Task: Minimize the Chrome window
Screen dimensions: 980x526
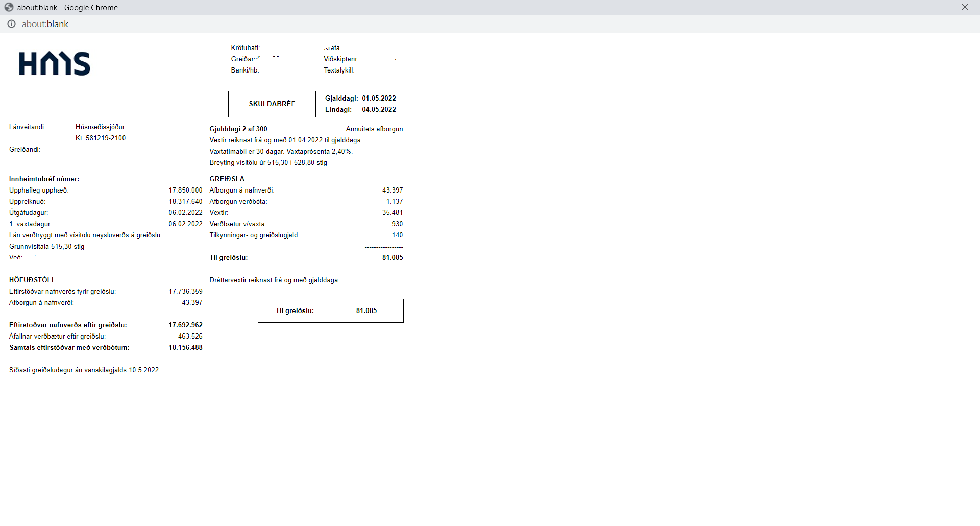Action: [907, 7]
